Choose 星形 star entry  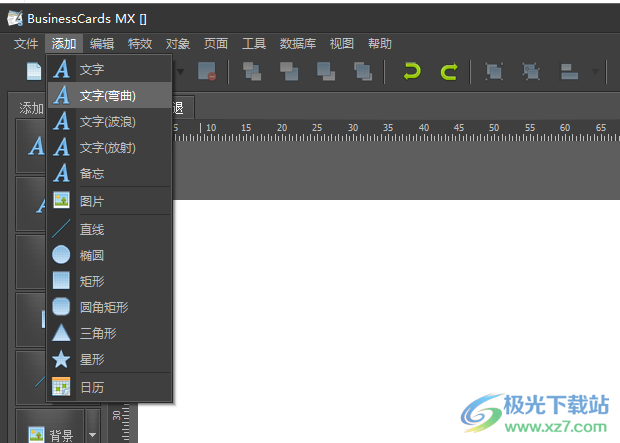tap(110, 359)
